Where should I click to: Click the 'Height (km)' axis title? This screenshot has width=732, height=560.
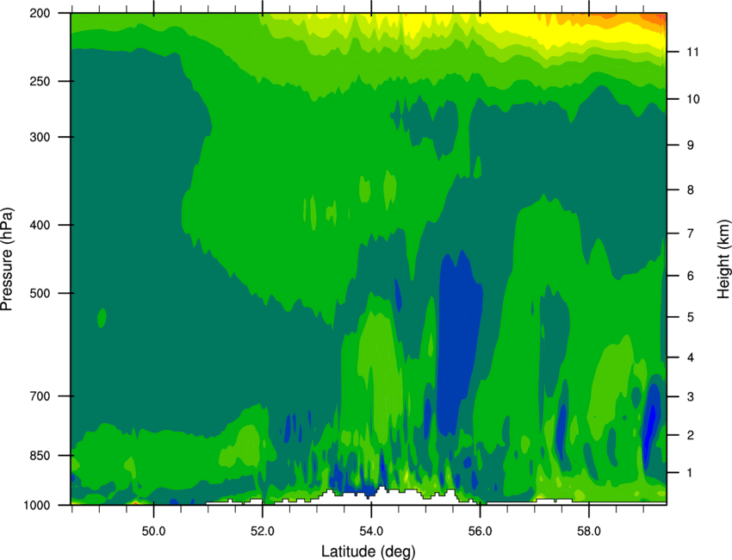(723, 259)
